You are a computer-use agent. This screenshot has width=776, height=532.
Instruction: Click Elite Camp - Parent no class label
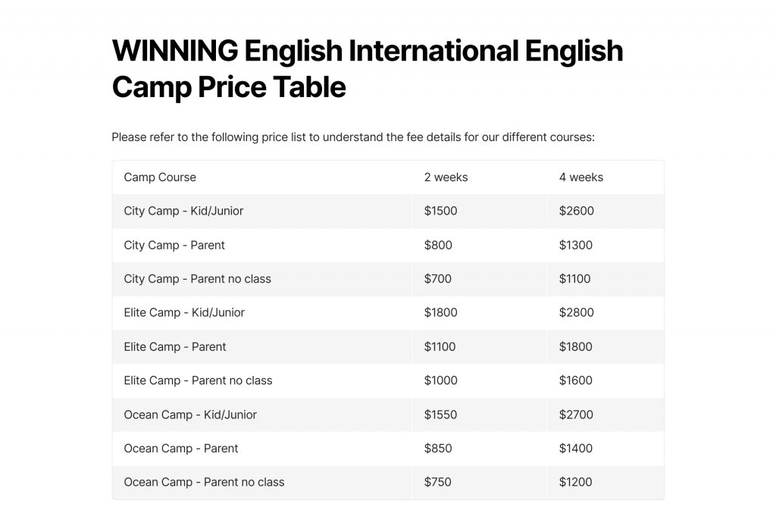(x=198, y=380)
